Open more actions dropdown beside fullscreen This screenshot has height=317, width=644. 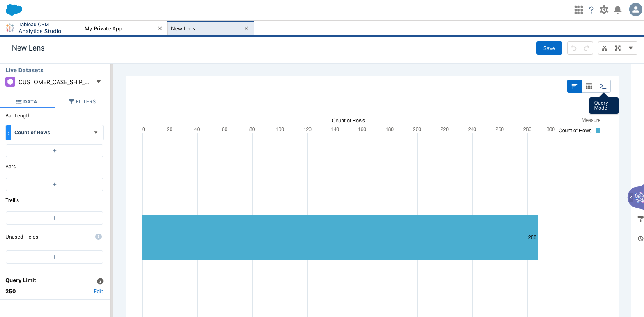tap(630, 48)
